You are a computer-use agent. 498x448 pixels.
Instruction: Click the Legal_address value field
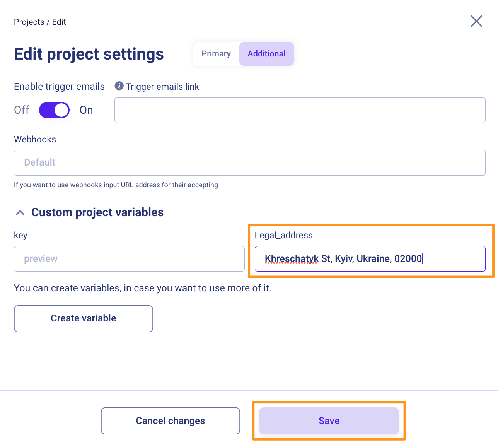370,259
